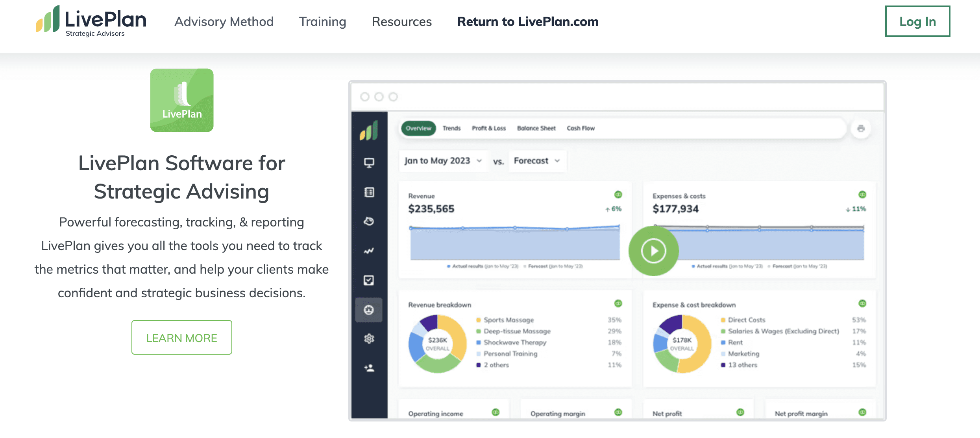Open the settings gear icon in sidebar
This screenshot has width=980, height=438.
(x=369, y=339)
